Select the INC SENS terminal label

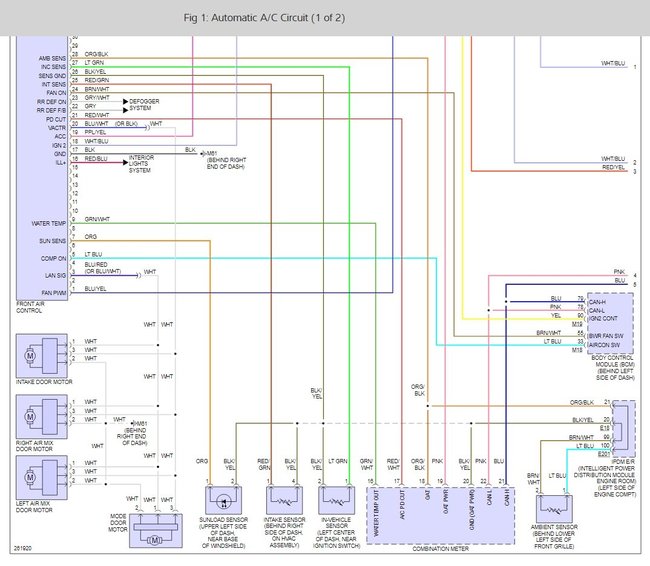pos(53,67)
